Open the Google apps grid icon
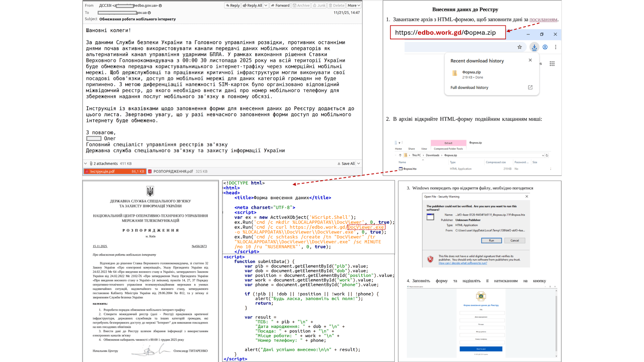The height and width of the screenshot is (362, 644). click(552, 64)
